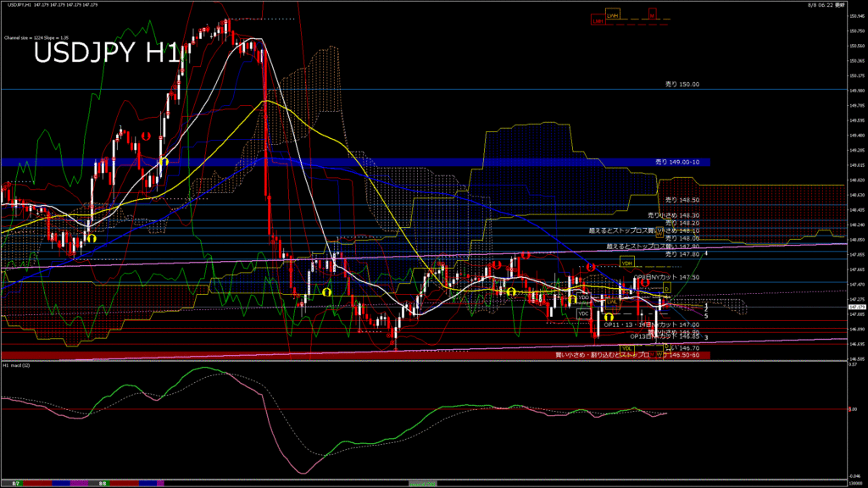The height and width of the screenshot is (488, 868).
Task: Select the red M marker near LWH
Action: point(652,15)
